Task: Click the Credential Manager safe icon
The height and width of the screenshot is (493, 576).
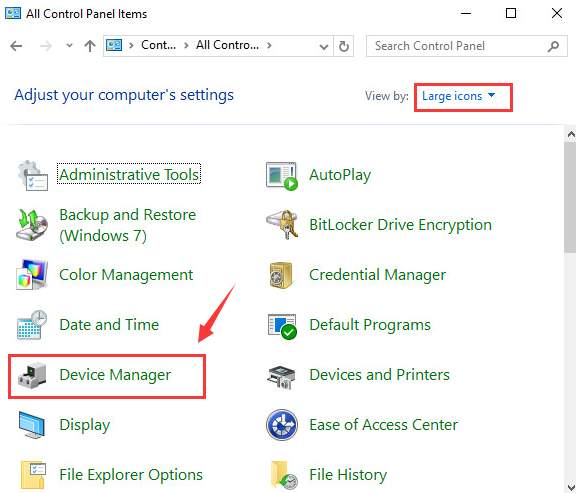Action: 281,275
